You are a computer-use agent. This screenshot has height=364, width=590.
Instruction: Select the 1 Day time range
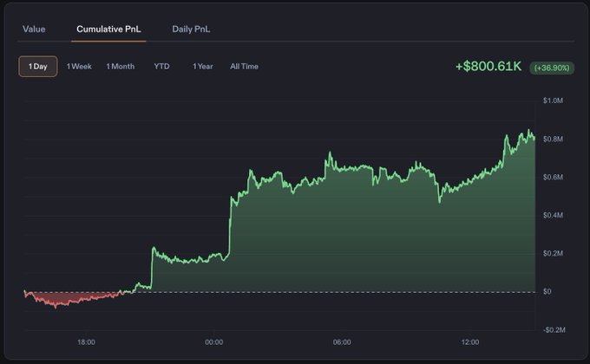pos(38,66)
